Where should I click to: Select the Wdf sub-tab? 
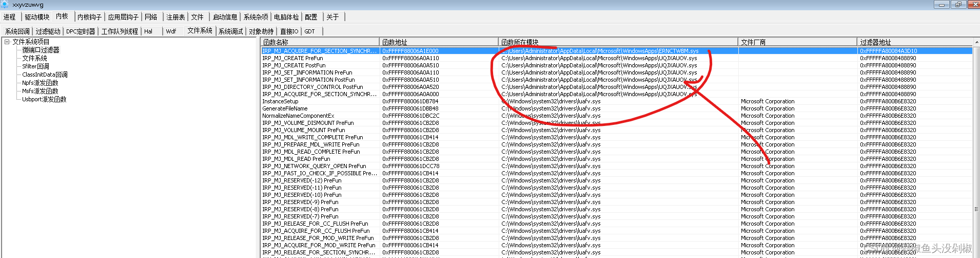coord(171,31)
